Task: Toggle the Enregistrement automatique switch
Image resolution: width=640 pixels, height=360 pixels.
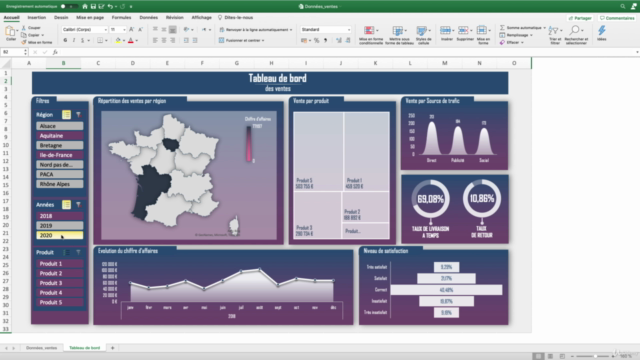Action: pos(68,7)
